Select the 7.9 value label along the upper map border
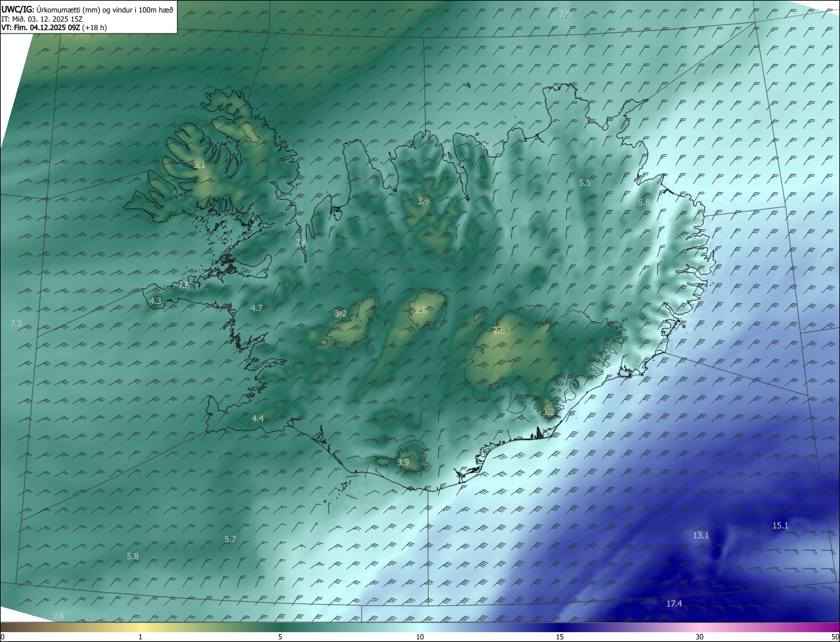 click(x=564, y=13)
